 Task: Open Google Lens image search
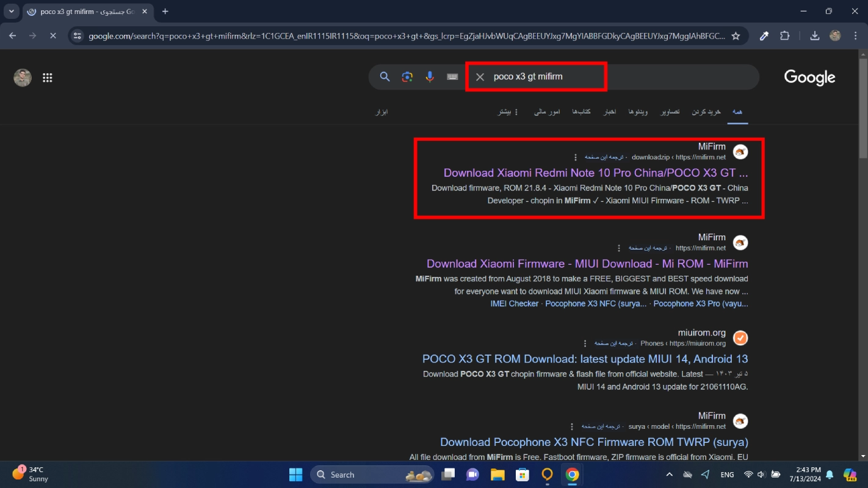(407, 77)
